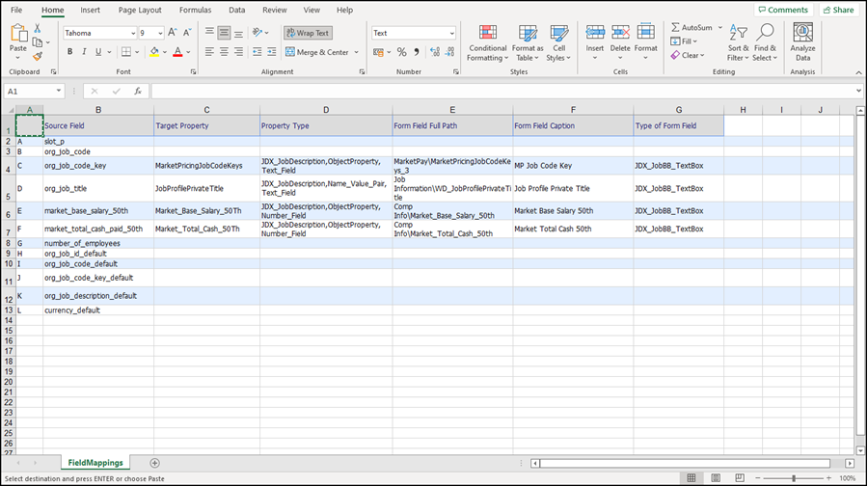The height and width of the screenshot is (486, 868).
Task: Click the Increase Indent icon
Action: tap(271, 51)
